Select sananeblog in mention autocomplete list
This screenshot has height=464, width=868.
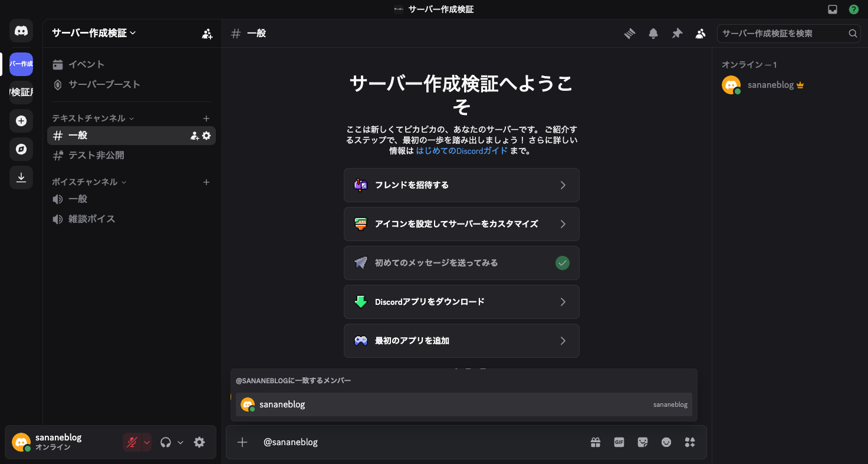[464, 404]
